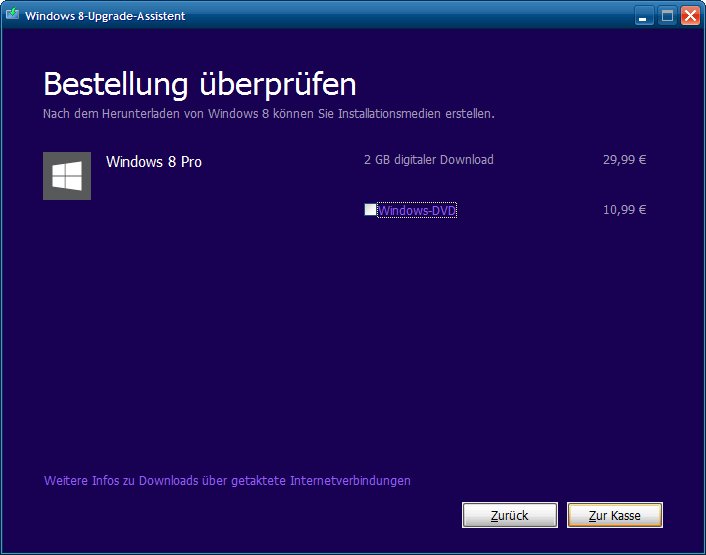Select the Windows 8 Pro product name
This screenshot has height=555, width=706.
[x=154, y=162]
